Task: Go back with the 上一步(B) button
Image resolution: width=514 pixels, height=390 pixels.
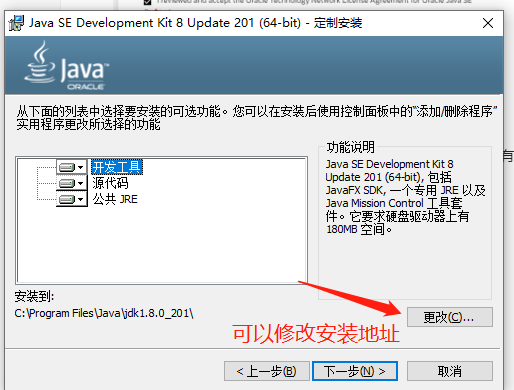Action: pyautogui.click(x=267, y=371)
